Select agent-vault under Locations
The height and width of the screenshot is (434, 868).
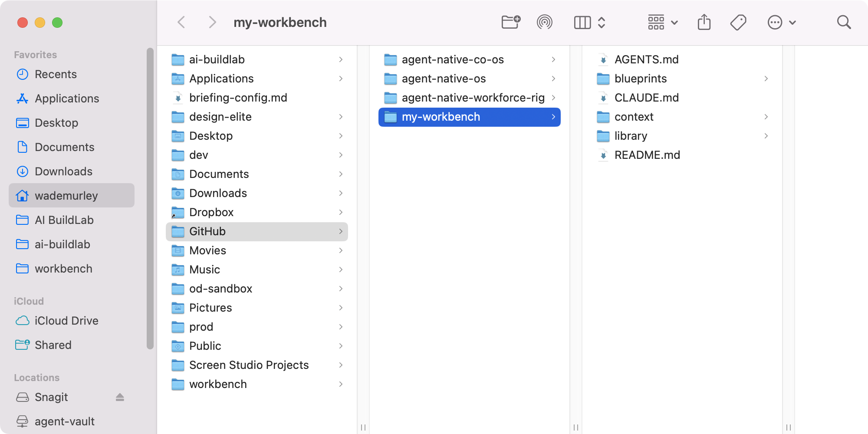(x=72, y=421)
